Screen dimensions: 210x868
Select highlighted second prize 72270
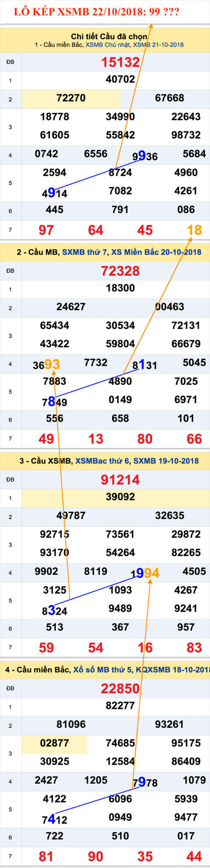[71, 98]
